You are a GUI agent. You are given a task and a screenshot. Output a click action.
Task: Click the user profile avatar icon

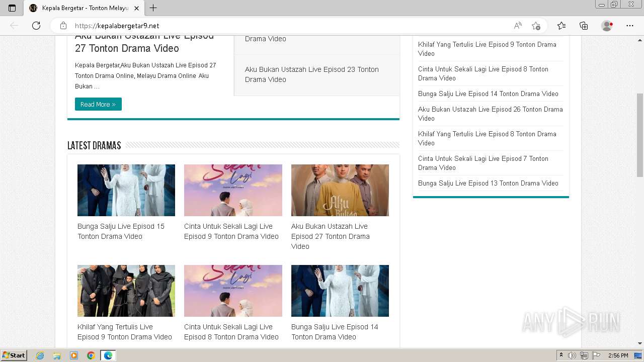[x=607, y=26]
